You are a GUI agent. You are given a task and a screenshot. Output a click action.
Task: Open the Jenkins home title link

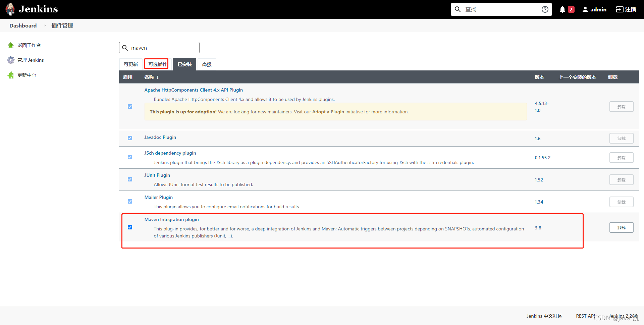pyautogui.click(x=38, y=9)
